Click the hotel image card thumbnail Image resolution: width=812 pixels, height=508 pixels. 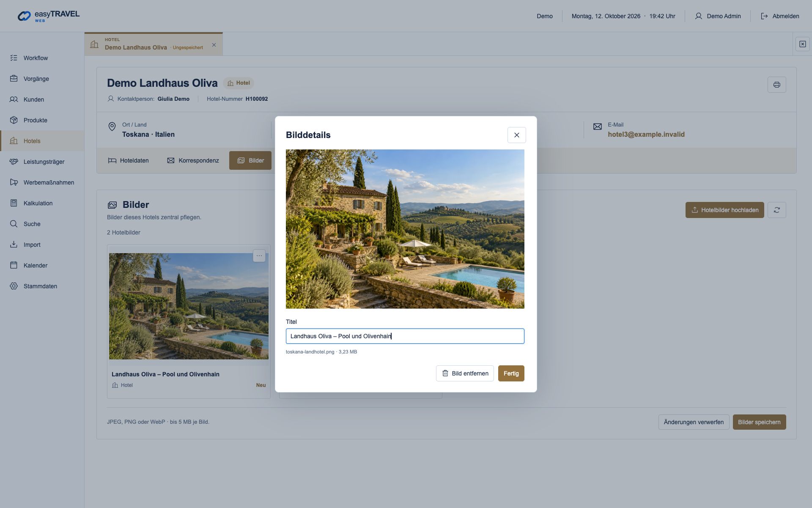point(189,306)
